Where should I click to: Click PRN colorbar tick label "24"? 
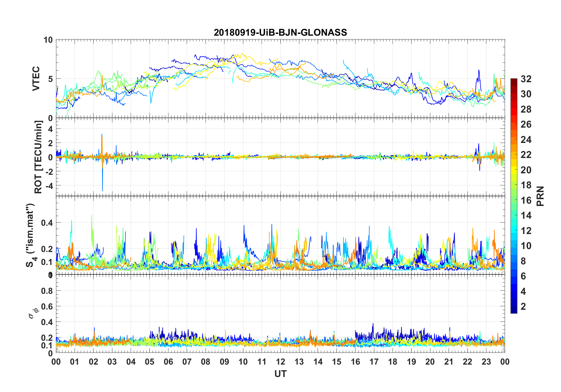pos(526,139)
